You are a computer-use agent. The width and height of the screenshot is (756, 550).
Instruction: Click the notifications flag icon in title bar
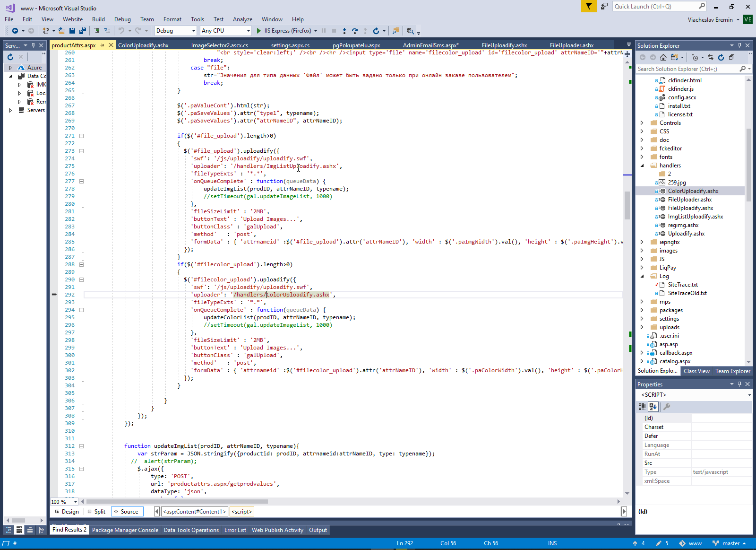point(589,6)
